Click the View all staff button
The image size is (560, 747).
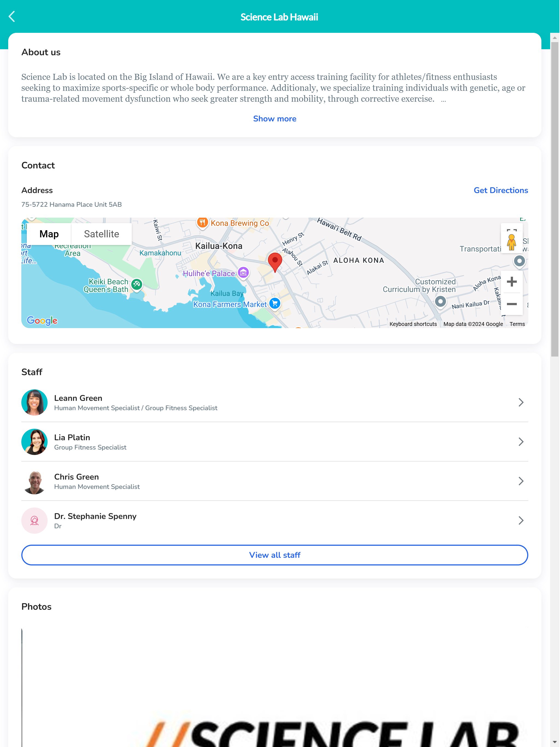275,555
